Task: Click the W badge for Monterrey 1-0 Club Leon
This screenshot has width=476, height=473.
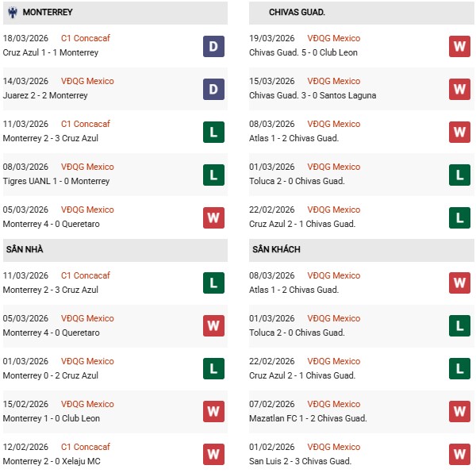Action: click(213, 412)
